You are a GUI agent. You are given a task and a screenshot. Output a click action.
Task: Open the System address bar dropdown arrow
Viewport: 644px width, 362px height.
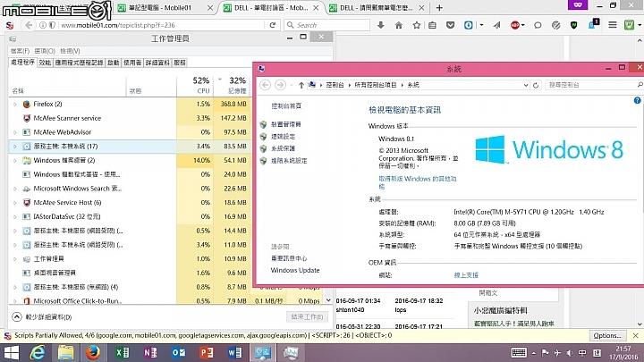click(526, 85)
